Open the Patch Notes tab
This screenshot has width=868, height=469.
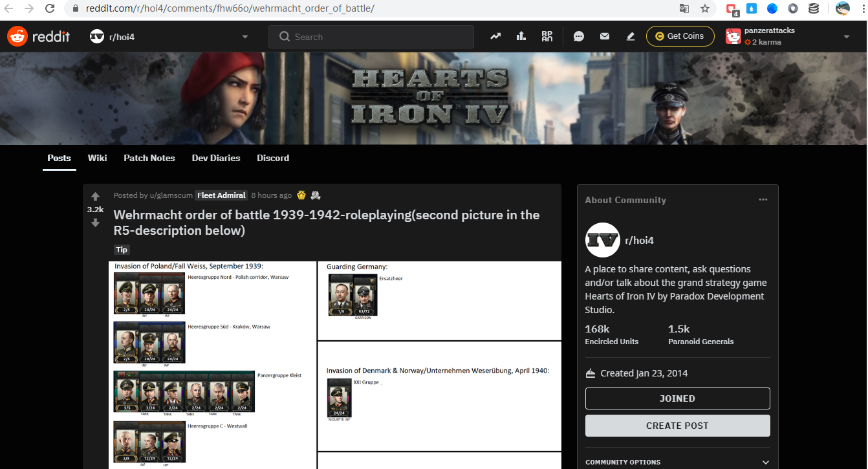click(x=149, y=158)
